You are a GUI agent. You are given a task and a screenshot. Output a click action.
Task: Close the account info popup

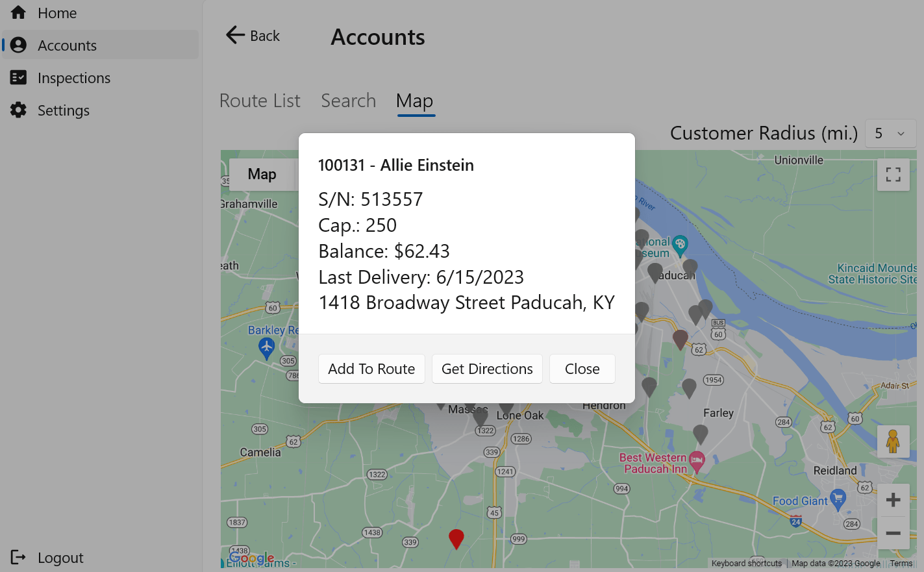click(x=582, y=369)
